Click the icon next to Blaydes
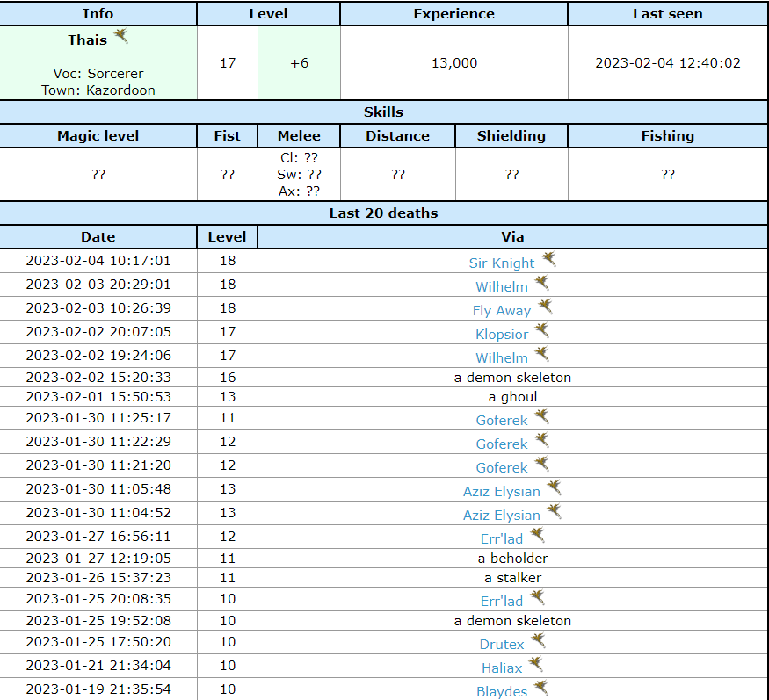The height and width of the screenshot is (700, 769). [541, 689]
